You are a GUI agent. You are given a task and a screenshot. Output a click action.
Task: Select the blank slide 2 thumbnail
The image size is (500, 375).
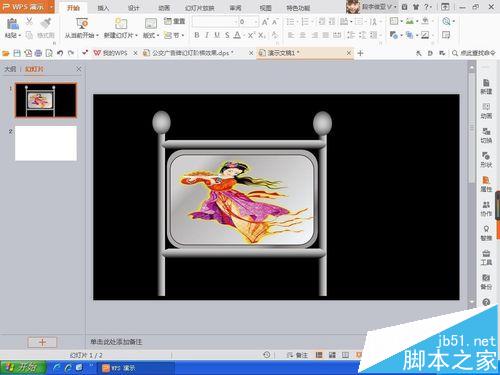pyautogui.click(x=46, y=143)
